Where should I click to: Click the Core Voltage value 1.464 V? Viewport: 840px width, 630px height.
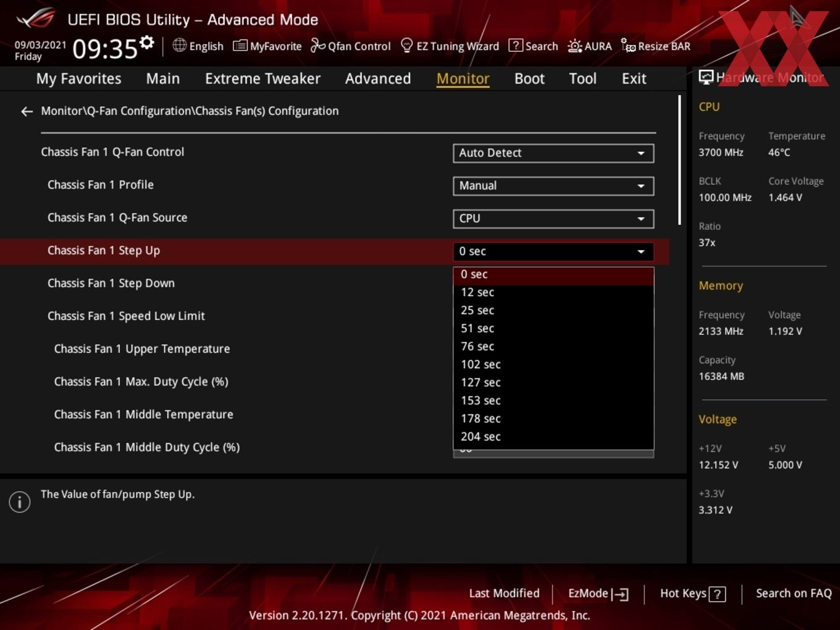[785, 198]
